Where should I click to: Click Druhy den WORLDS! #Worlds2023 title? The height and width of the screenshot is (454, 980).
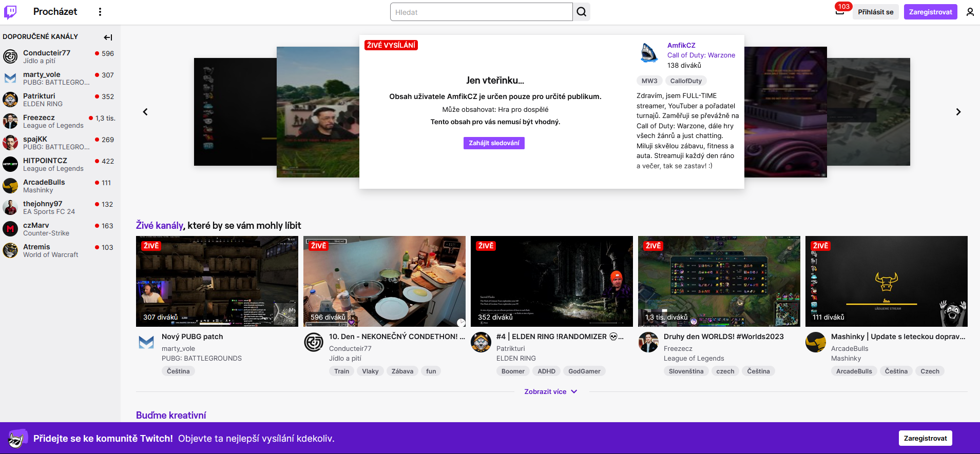[724, 337]
